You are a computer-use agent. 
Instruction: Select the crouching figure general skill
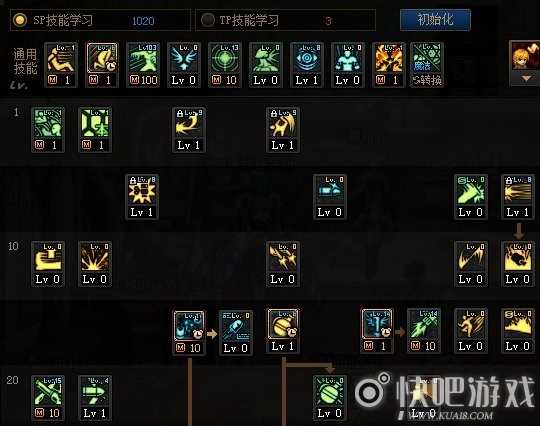[61, 65]
